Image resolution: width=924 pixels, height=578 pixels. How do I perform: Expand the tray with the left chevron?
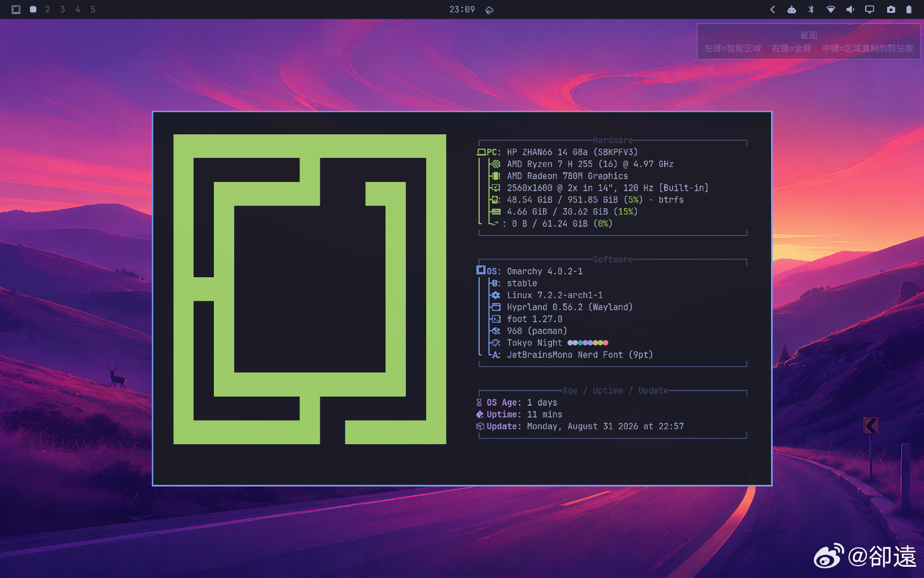[x=773, y=10]
